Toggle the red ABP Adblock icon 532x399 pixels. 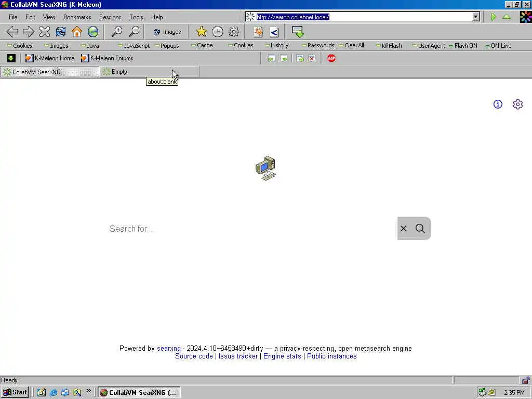tap(331, 58)
